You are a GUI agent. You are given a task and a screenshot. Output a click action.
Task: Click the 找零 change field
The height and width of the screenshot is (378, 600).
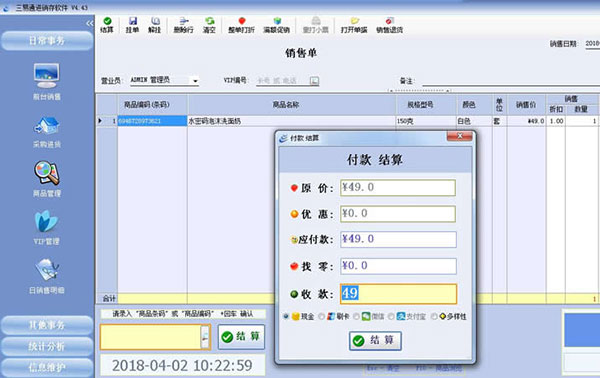(x=398, y=266)
